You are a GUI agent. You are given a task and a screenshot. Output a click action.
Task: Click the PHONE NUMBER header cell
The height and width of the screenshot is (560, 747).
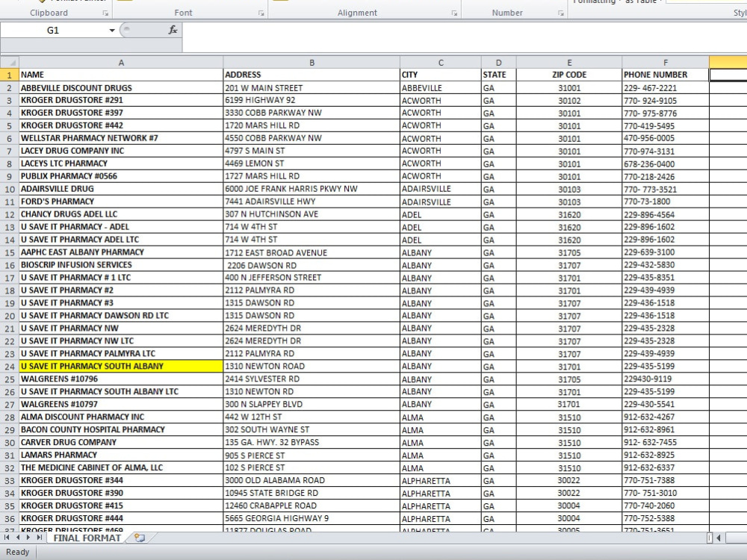[x=666, y=75]
